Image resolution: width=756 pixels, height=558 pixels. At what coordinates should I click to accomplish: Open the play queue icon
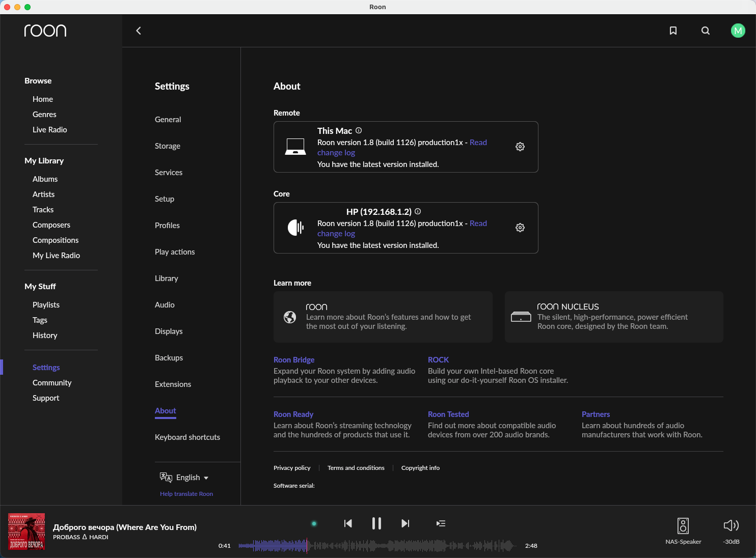(x=441, y=523)
